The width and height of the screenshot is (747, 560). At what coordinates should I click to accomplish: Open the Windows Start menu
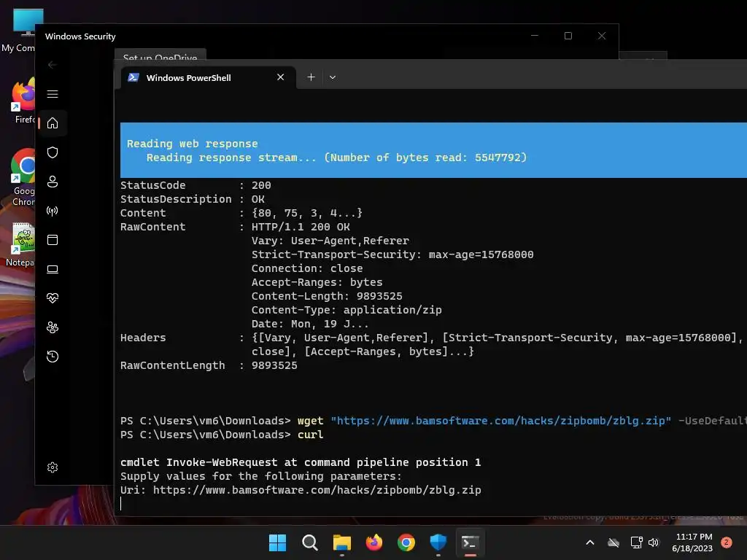(x=277, y=542)
